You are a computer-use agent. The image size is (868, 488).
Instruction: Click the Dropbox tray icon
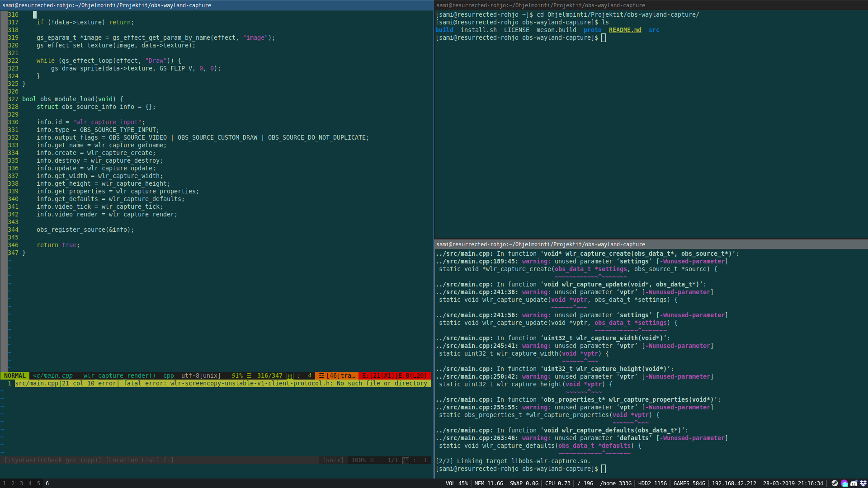[864, 483]
